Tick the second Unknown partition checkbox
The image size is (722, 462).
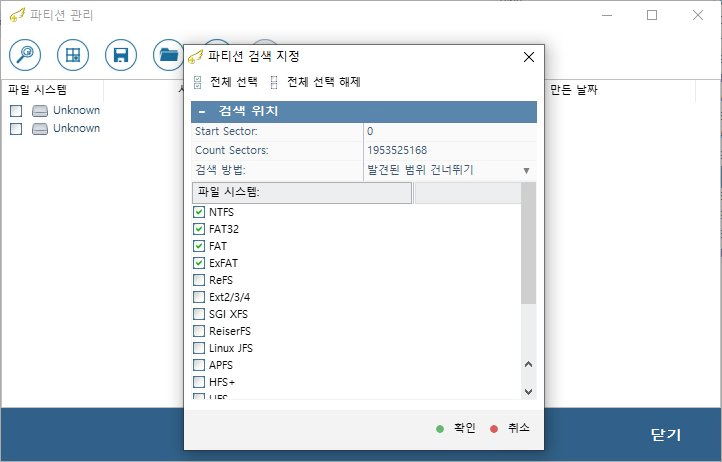point(16,129)
